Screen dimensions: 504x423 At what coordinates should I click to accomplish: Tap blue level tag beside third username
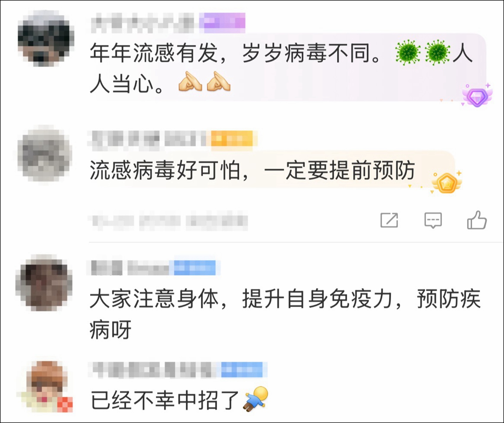pyautogui.click(x=195, y=268)
